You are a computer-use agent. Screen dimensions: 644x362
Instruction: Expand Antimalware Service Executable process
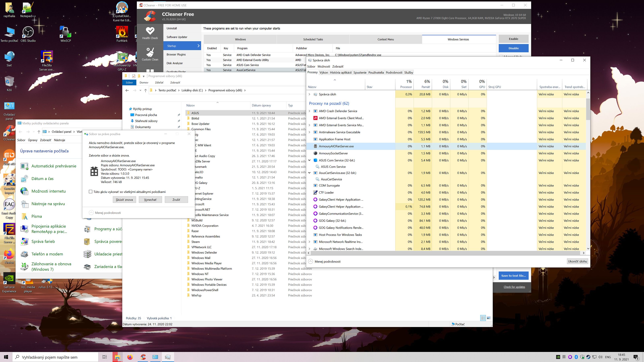pyautogui.click(x=310, y=132)
